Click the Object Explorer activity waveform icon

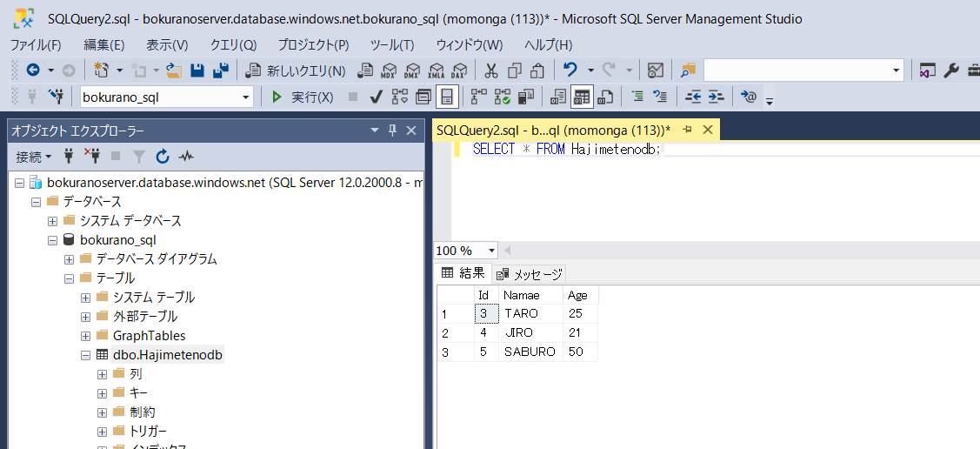186,157
